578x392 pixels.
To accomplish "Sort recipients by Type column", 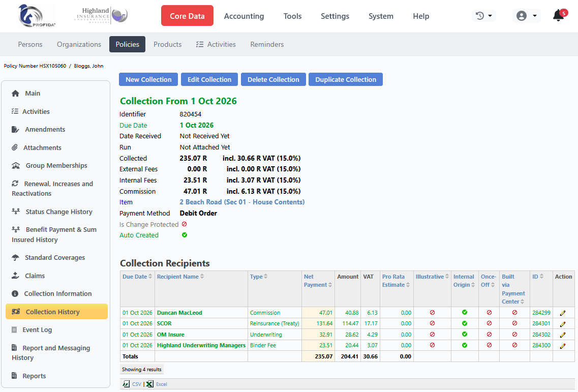I will (x=259, y=277).
